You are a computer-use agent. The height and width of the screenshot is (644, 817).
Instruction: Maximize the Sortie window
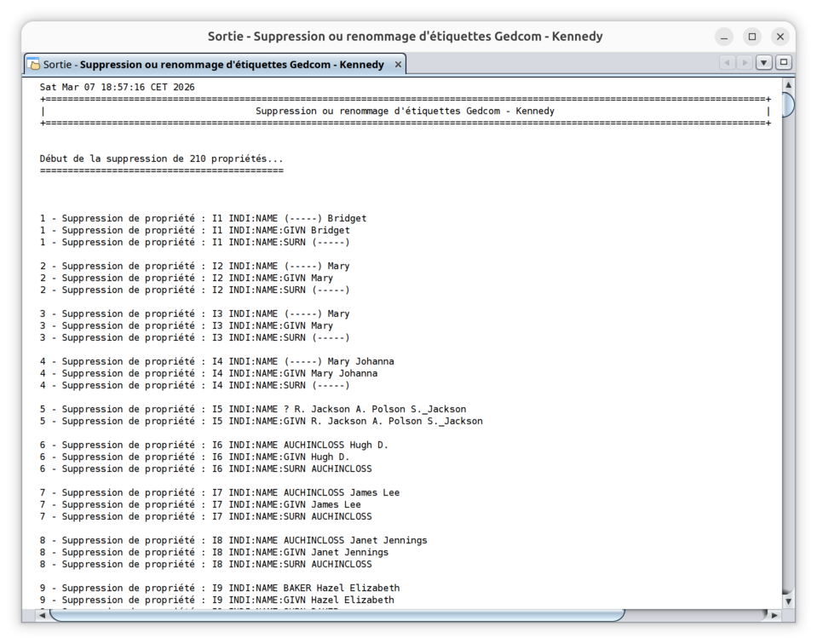point(751,37)
